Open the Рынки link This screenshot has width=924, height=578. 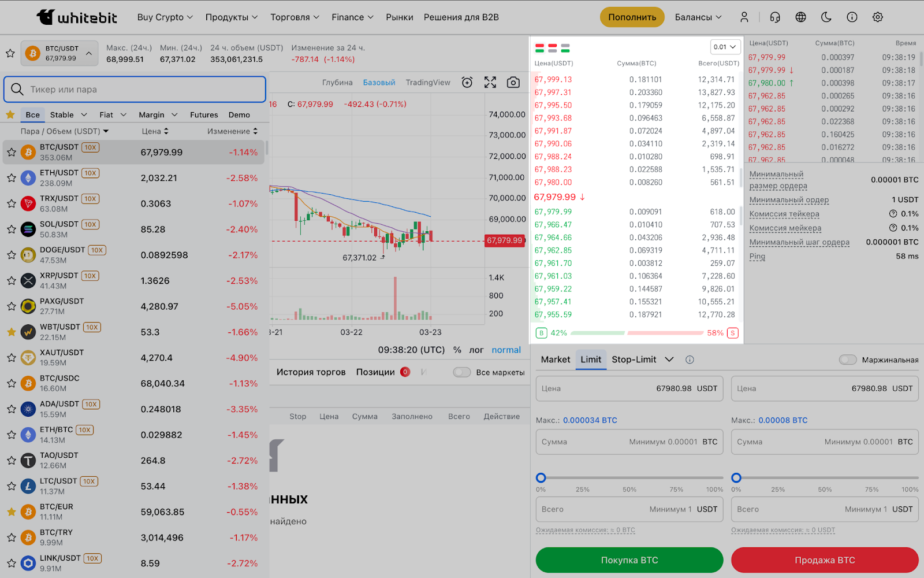tap(400, 17)
